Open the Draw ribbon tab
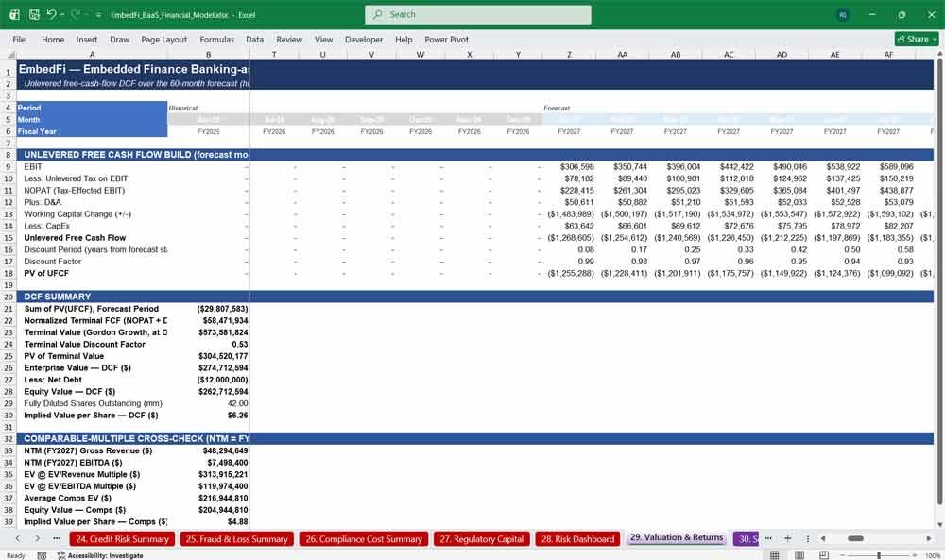This screenshot has height=560, width=945. (119, 39)
